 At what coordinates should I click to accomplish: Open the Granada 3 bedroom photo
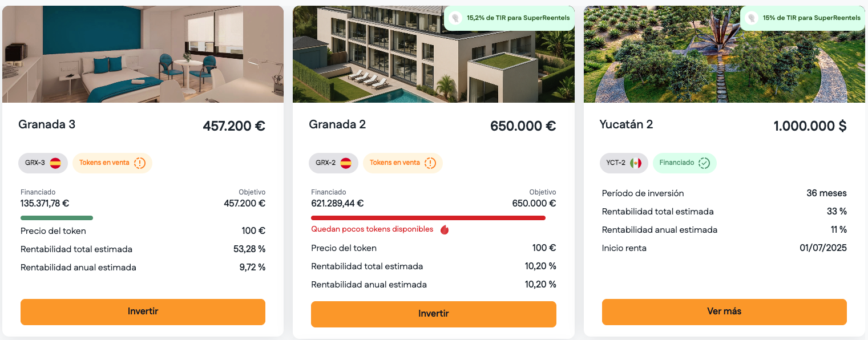[143, 54]
